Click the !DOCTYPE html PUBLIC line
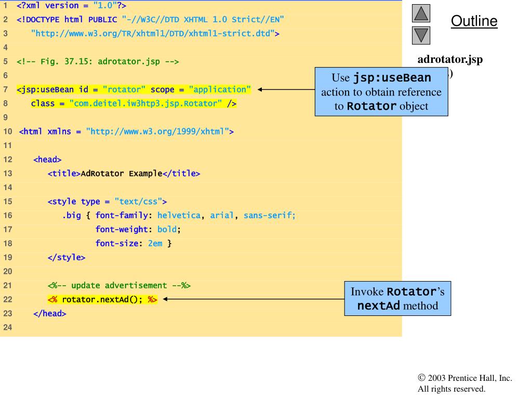This screenshot has width=532, height=399. point(150,20)
